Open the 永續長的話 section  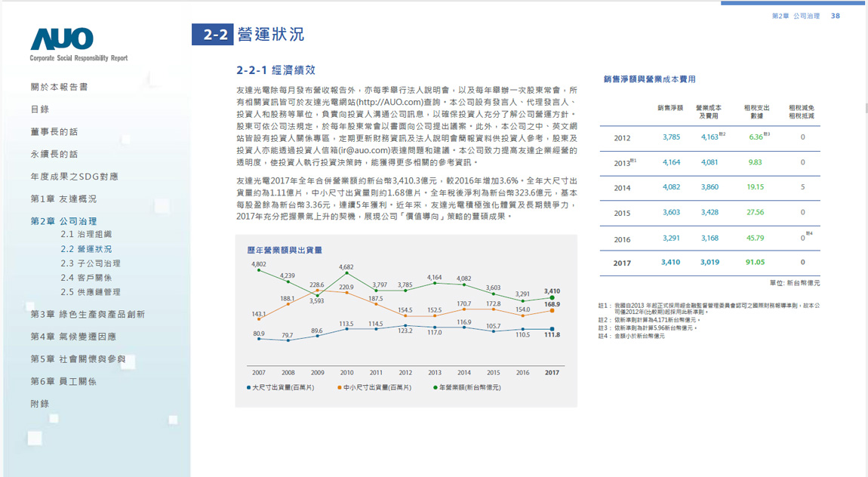coord(54,154)
